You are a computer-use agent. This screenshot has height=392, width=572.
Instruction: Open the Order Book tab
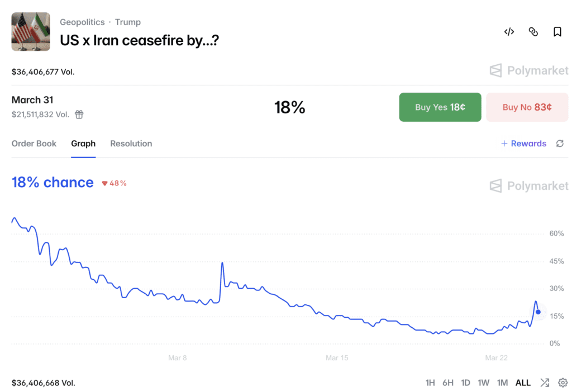click(x=34, y=144)
